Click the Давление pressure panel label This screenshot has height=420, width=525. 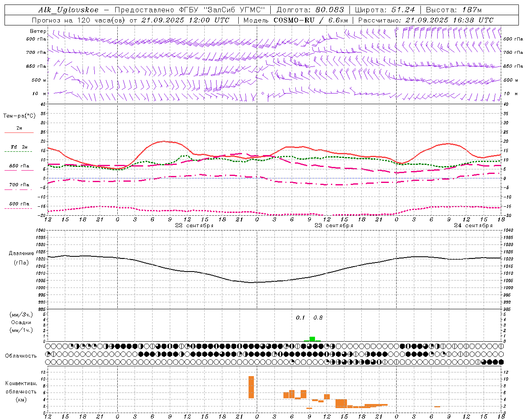[x=21, y=253]
